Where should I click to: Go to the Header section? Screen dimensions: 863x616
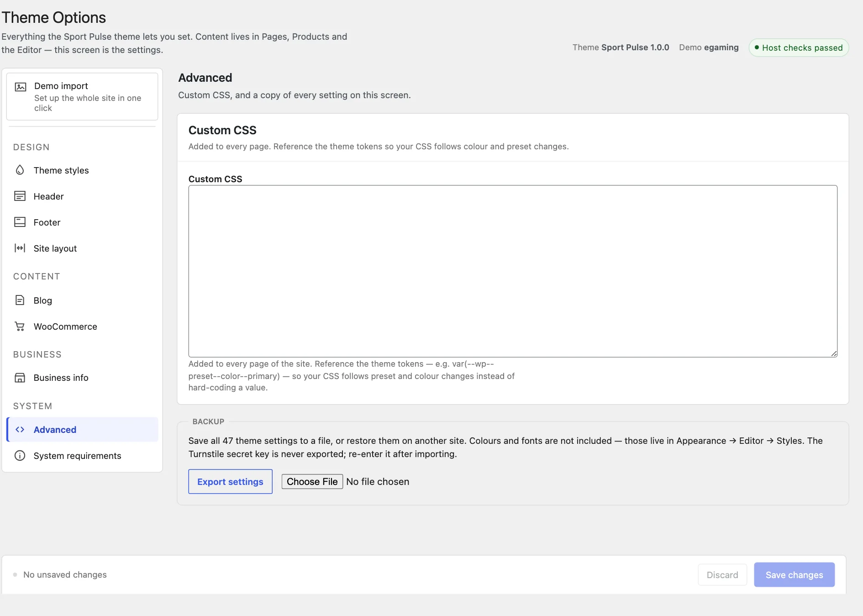pos(82,196)
